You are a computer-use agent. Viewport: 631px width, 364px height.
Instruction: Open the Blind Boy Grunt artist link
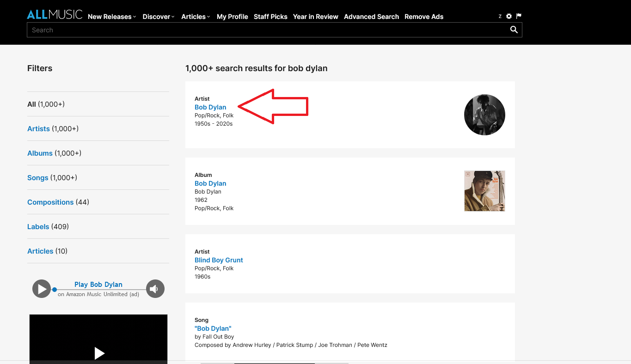tap(219, 260)
